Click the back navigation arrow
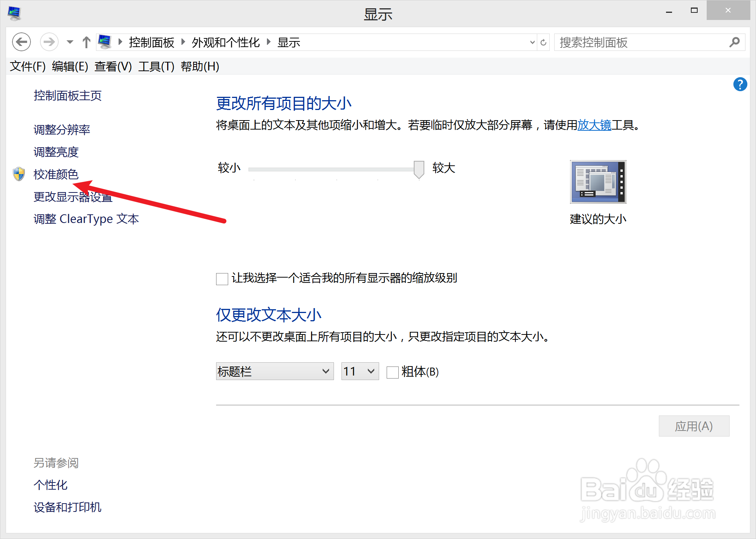Viewport: 756px width, 539px height. (x=21, y=42)
